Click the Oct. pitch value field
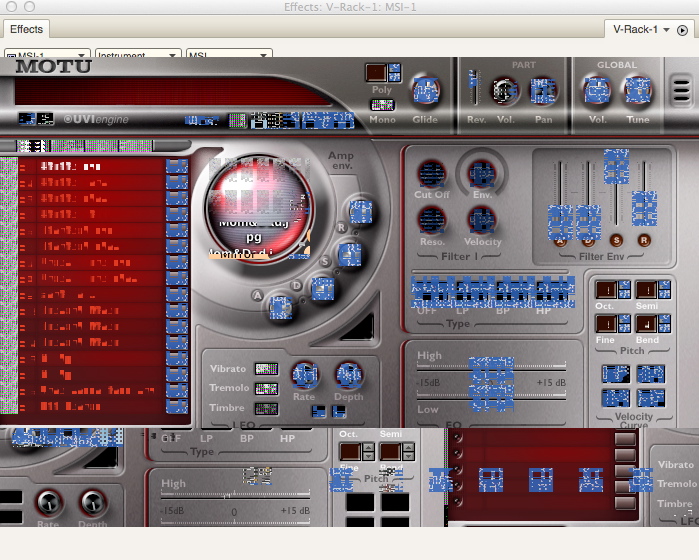The width and height of the screenshot is (699, 560). (x=607, y=290)
